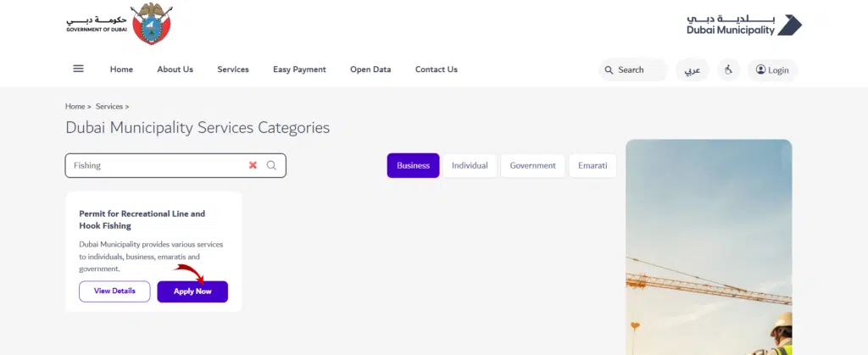Switch language to Arabic
868x355 pixels.
[693, 69]
